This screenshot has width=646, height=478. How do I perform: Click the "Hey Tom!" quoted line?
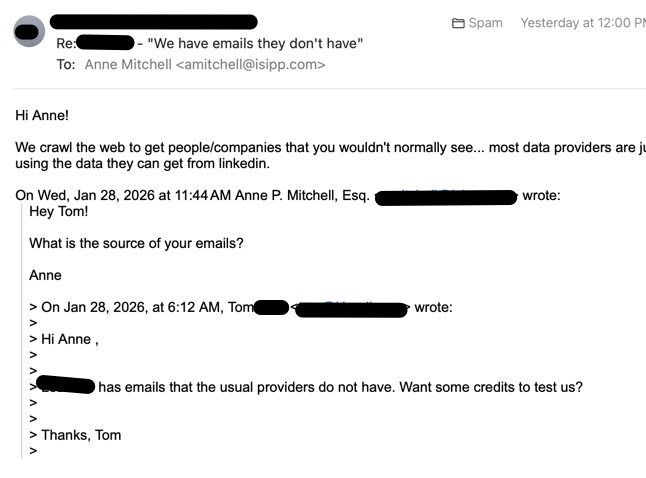tap(58, 214)
